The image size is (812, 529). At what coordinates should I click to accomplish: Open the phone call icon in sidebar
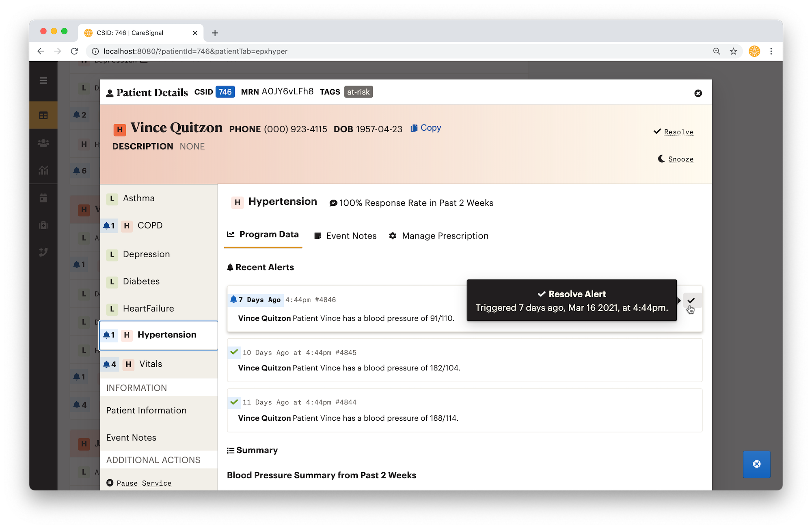point(43,252)
